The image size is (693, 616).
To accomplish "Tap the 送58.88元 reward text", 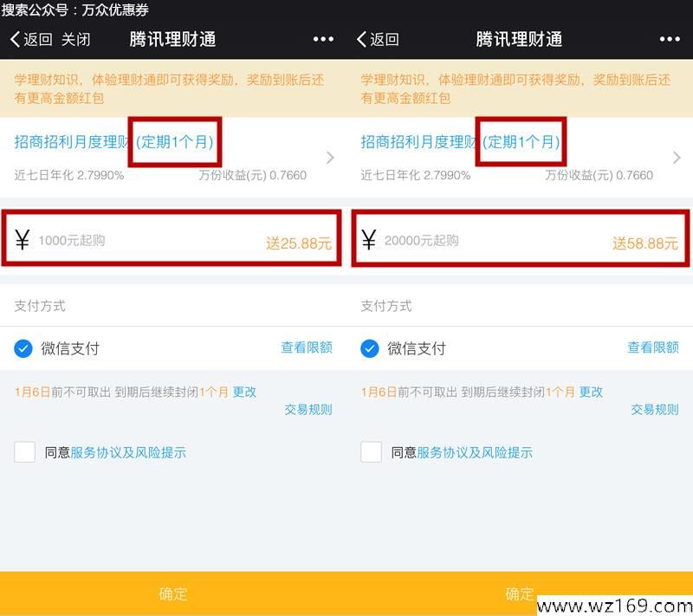I will (x=645, y=243).
